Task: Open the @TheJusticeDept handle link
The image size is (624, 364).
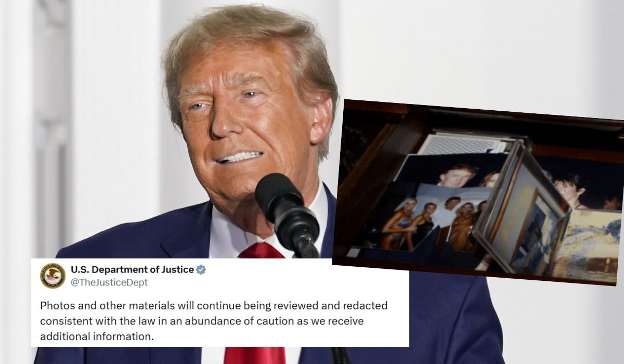Action: (109, 282)
